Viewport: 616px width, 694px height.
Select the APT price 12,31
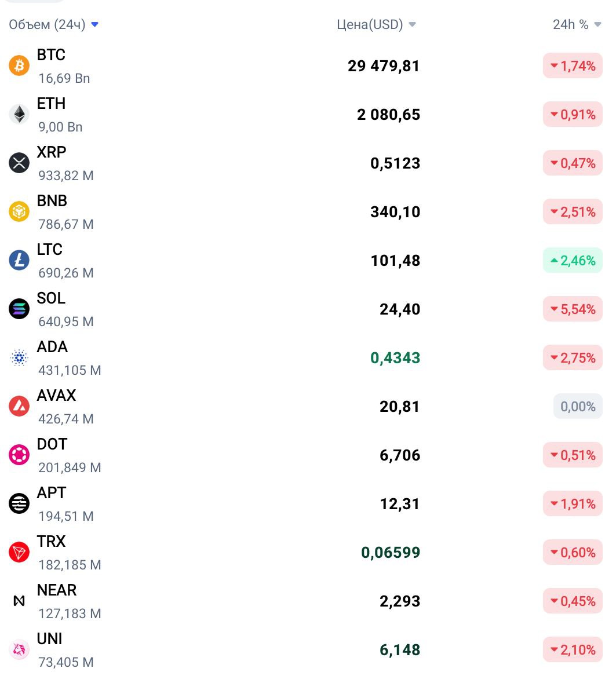click(x=399, y=503)
